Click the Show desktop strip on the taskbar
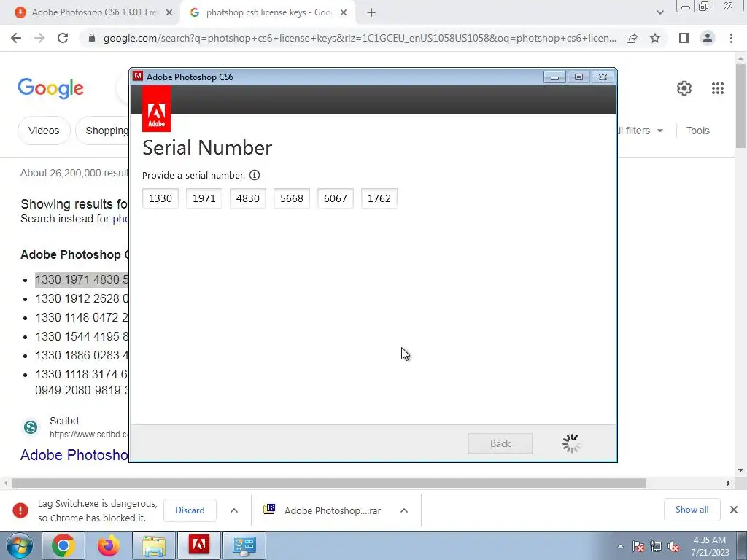 742,545
